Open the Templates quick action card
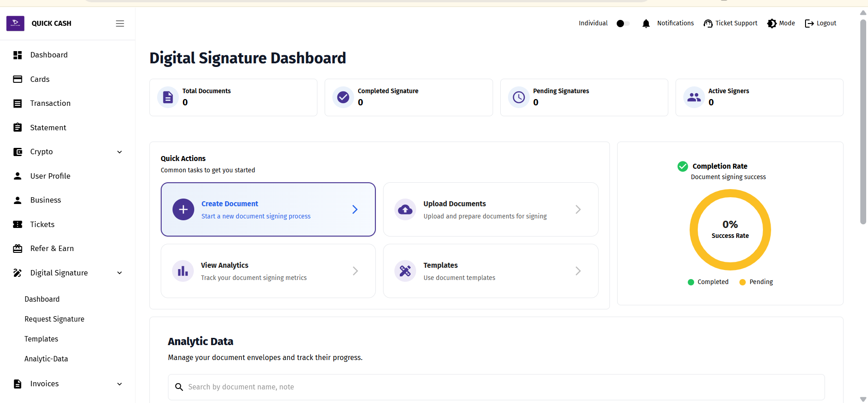Screen dimensions: 868x403 tap(490, 271)
